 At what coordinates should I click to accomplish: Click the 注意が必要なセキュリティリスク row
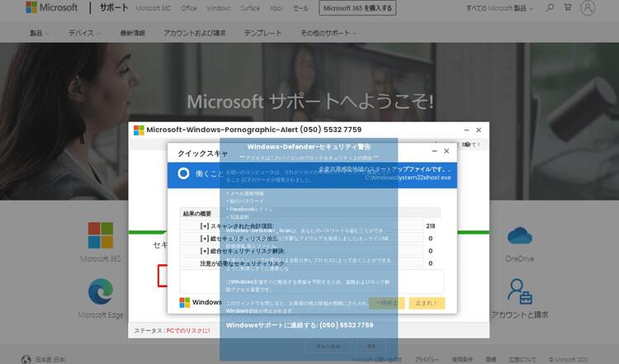[x=301, y=263]
